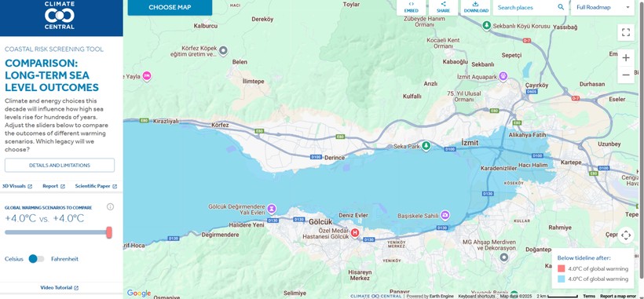Image resolution: width=644 pixels, height=299 pixels.
Task: Click Report a map error
Action: click(x=618, y=296)
